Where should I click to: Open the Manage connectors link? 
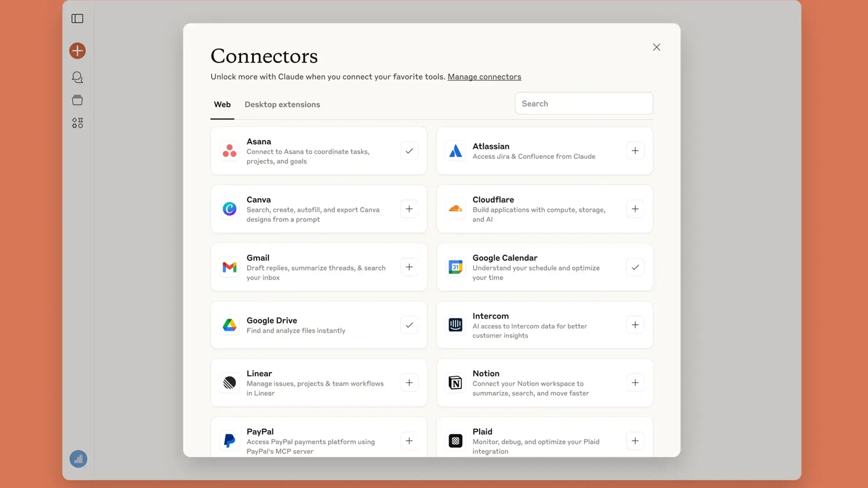(484, 77)
